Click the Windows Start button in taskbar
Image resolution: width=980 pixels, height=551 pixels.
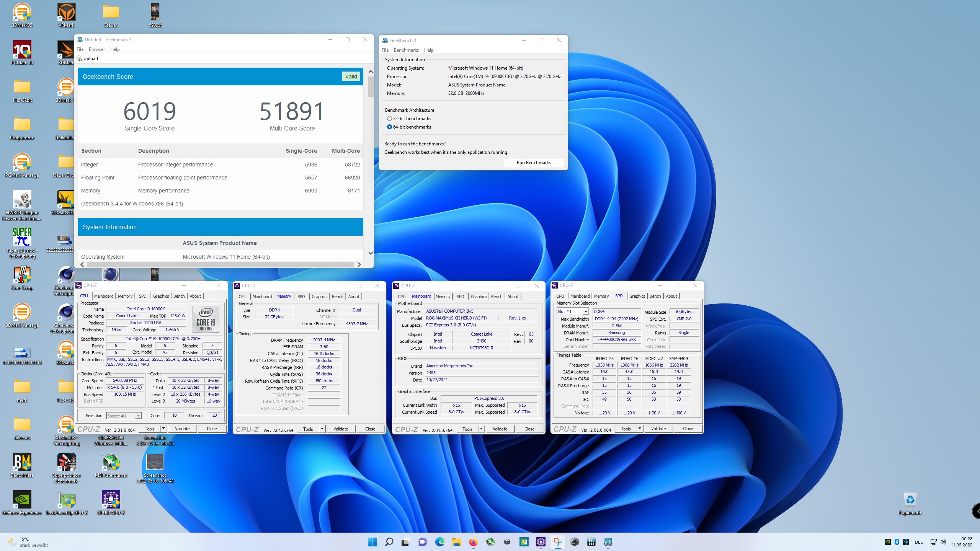point(372,542)
